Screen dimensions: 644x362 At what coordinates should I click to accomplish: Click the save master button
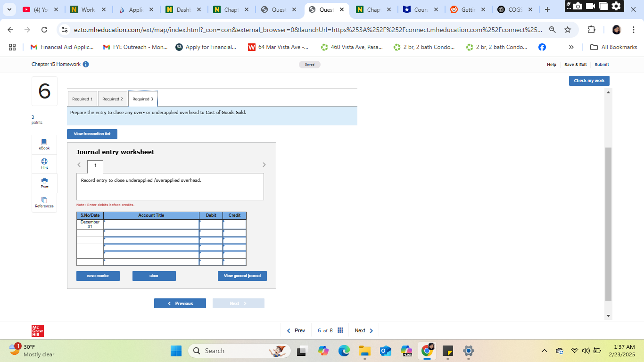click(98, 276)
